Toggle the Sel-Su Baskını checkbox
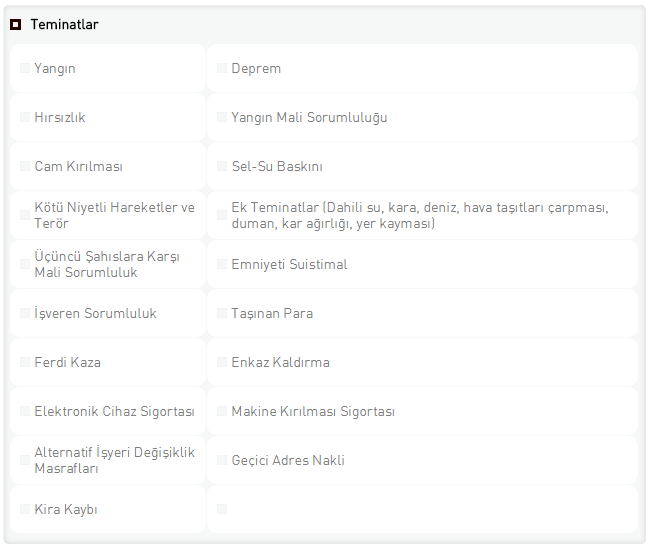 (222, 166)
